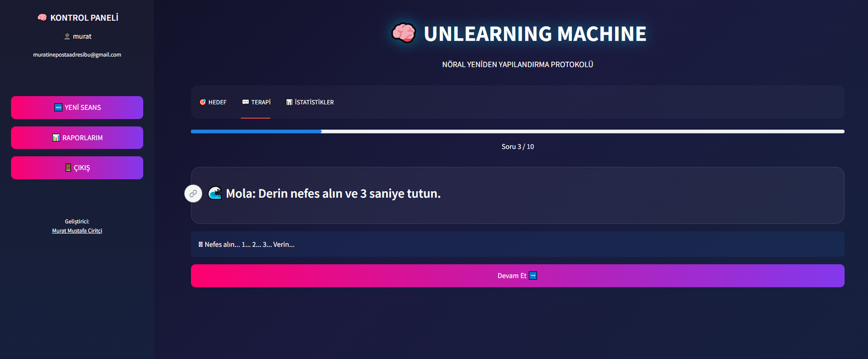This screenshot has height=359, width=868.
Task: Click the email address in the sidebar
Action: (77, 55)
